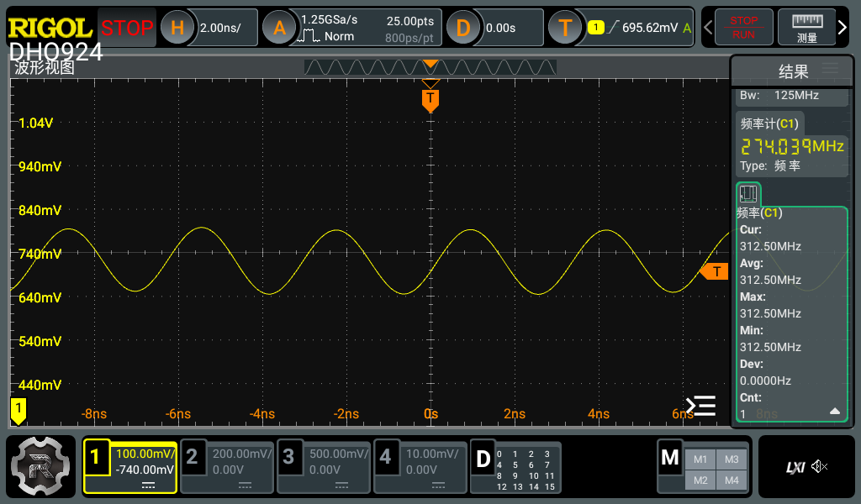
Task: Open the results (结果) panel menu icon
Action: pyautogui.click(x=830, y=69)
